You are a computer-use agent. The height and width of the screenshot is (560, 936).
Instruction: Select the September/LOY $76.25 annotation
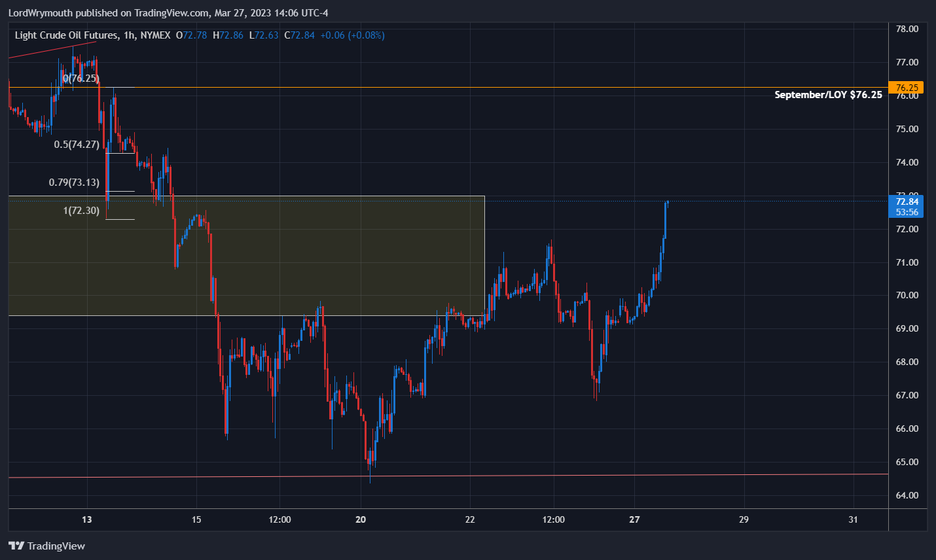828,95
